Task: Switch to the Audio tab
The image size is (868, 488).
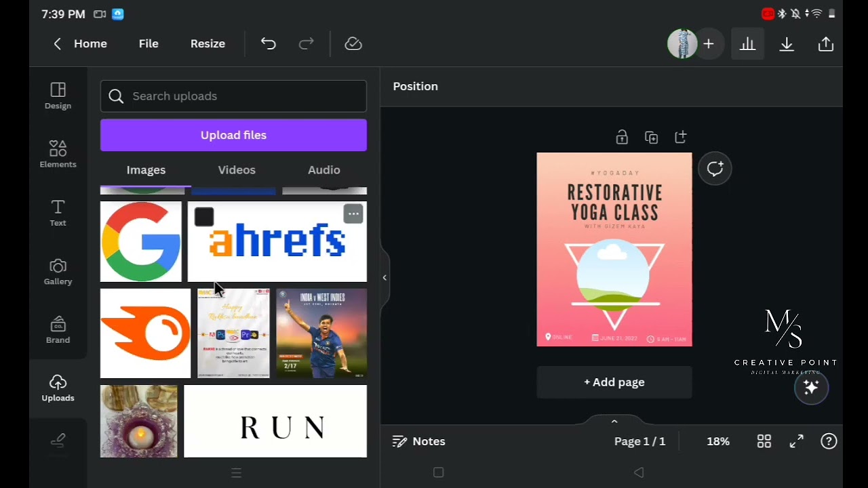Action: click(x=324, y=170)
